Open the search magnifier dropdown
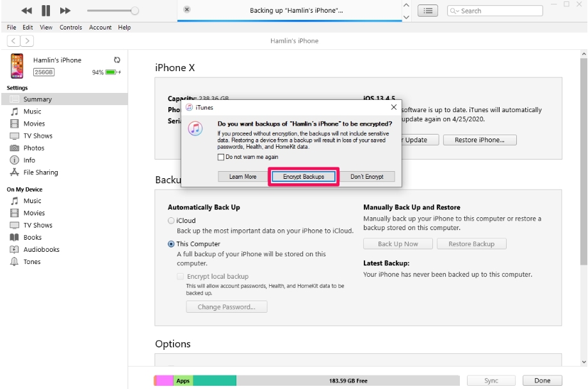Screen dimensions: 588x389 (454, 11)
